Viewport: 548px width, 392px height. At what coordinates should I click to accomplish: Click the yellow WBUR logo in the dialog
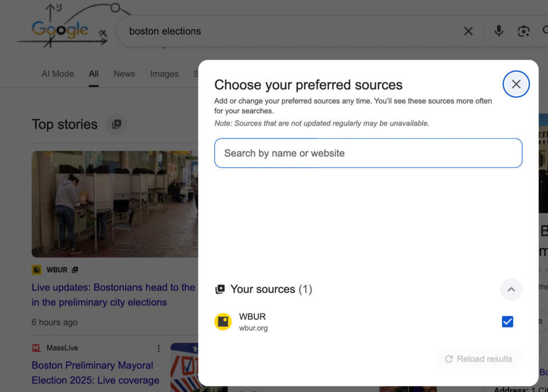pos(223,322)
